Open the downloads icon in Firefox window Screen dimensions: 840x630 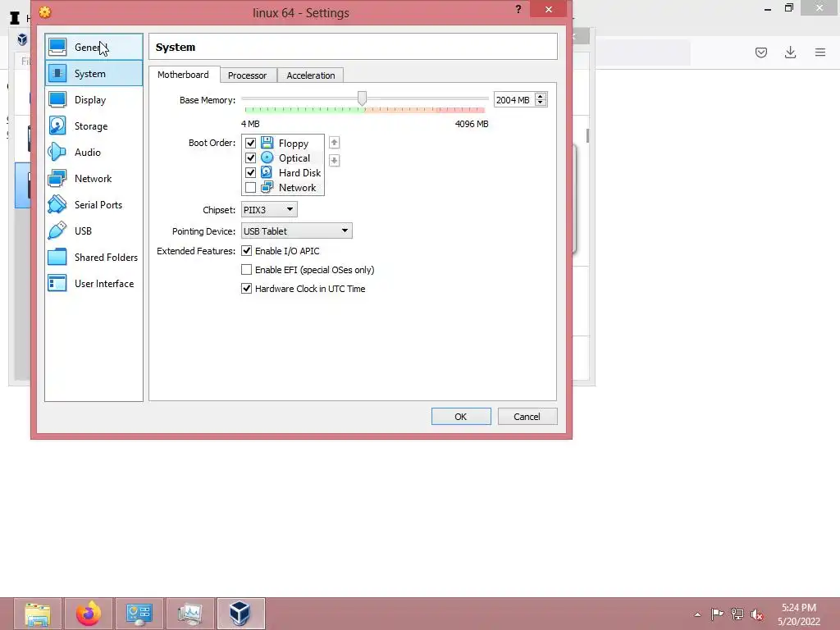(x=790, y=52)
